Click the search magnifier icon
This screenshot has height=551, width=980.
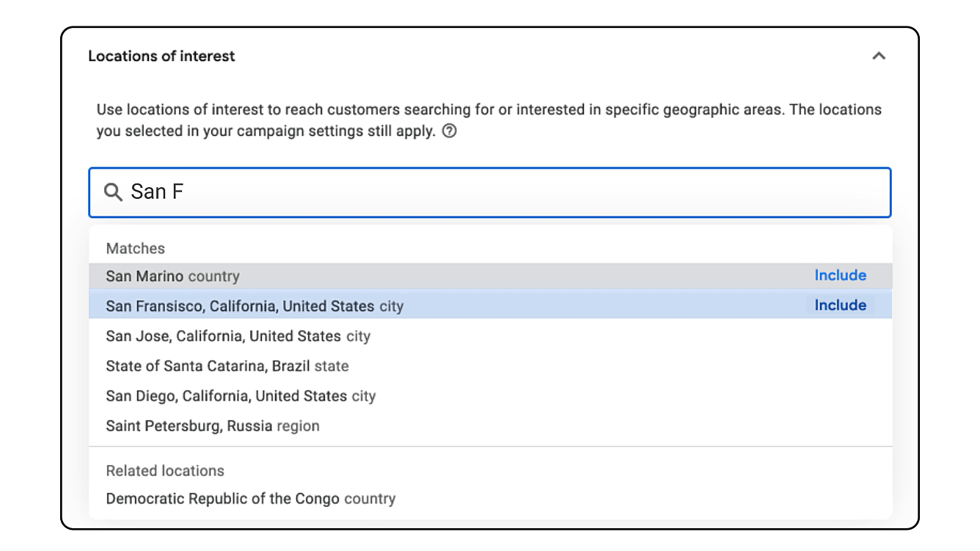click(x=113, y=192)
